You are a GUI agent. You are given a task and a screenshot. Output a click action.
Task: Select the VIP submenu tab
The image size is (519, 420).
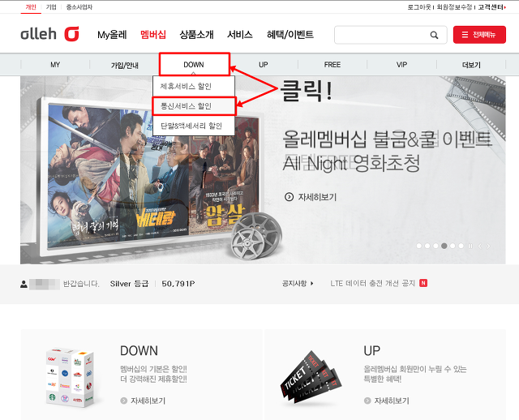click(401, 65)
